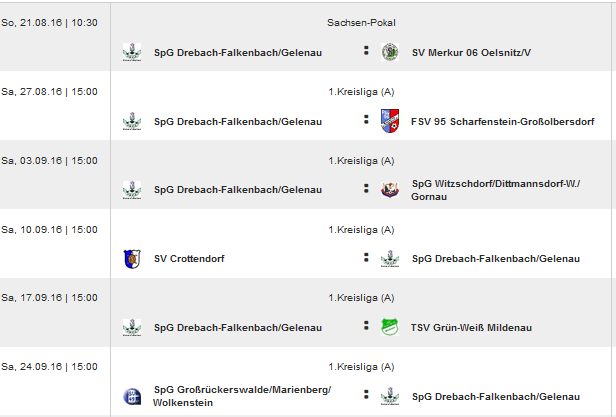
Task: Click the score colon of the 27.08.16 match
Action: (x=366, y=119)
